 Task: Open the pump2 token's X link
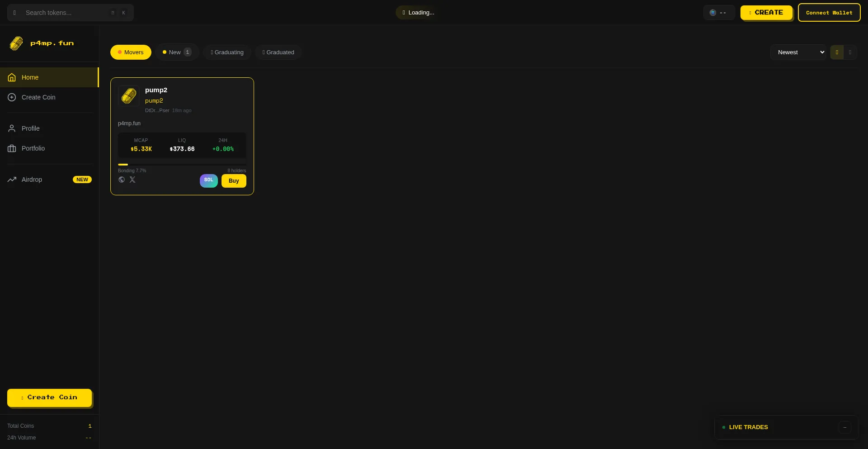132,180
